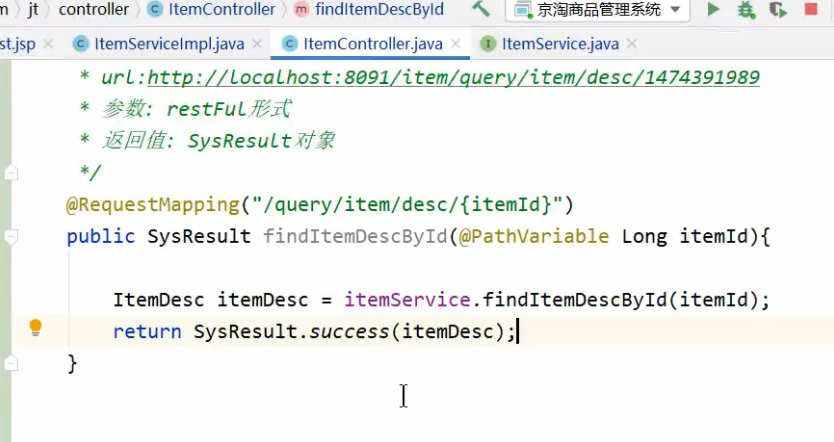Viewport: 834px width, 442px height.
Task: Click the controller breadcrumb
Action: coord(94,9)
